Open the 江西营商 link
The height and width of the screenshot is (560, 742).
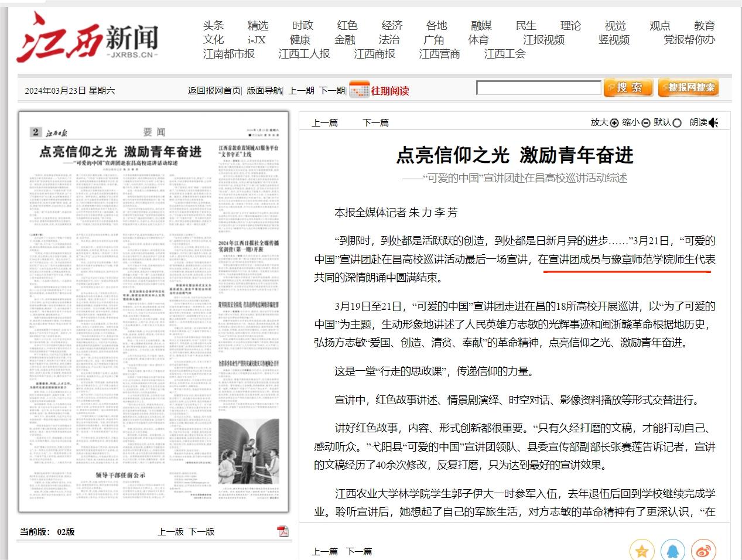pyautogui.click(x=439, y=53)
